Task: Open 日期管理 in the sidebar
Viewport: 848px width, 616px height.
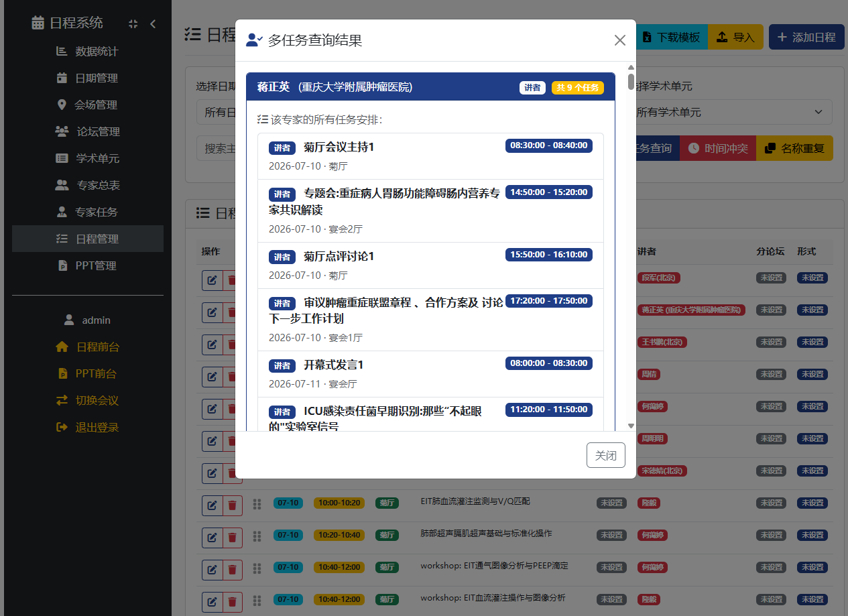Action: tap(87, 78)
